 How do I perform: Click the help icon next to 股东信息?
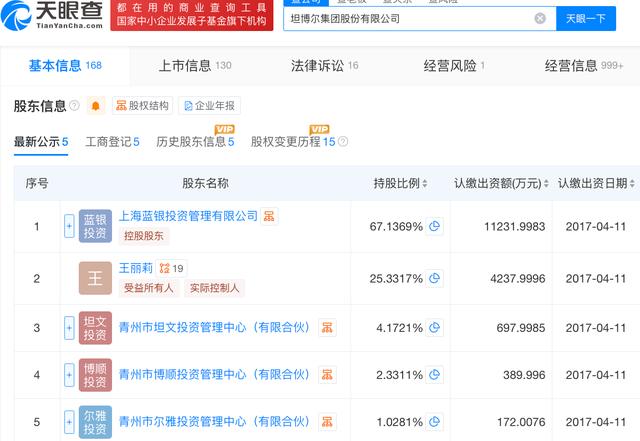click(74, 106)
